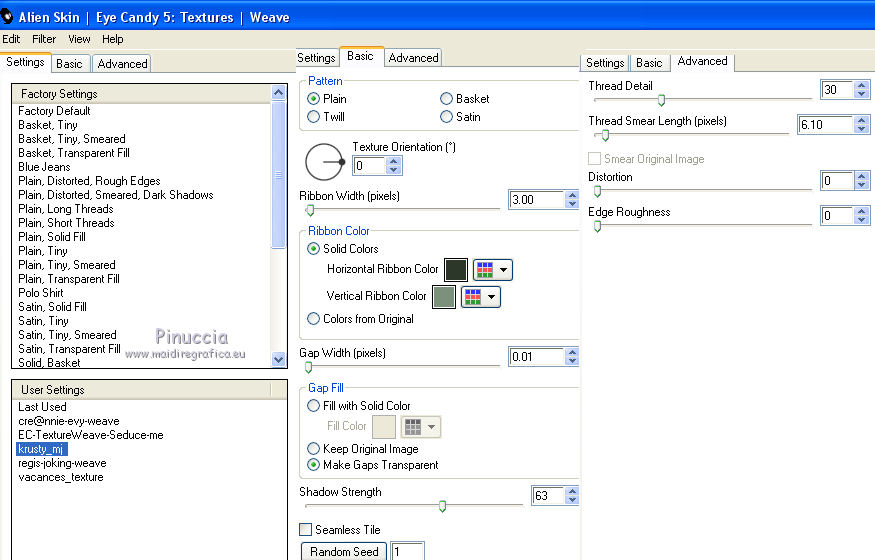The image size is (875, 560).
Task: Select the vacances_texture user setting
Action: point(61,477)
